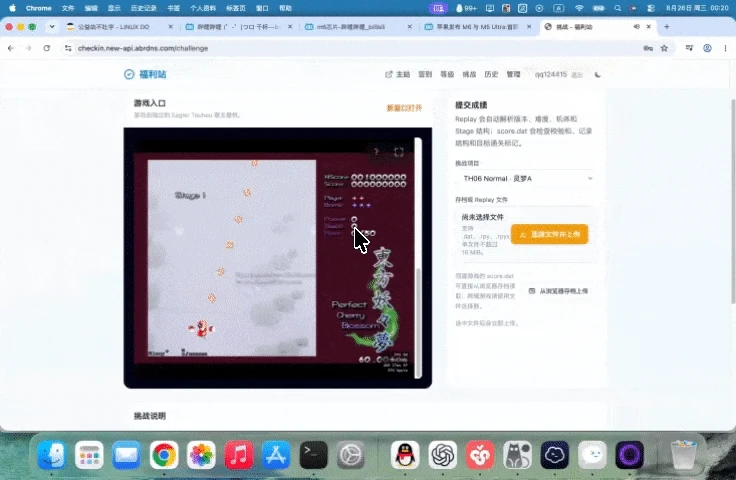Click the game canvas playfield

click(x=232, y=258)
